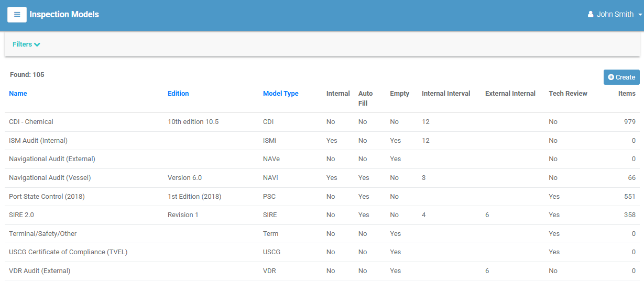Click the user icon beside John Smith
Viewport: 644px width, 283px height.
tap(591, 15)
